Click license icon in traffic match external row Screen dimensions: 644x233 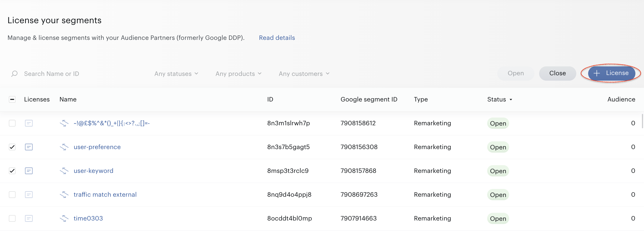pyautogui.click(x=29, y=195)
